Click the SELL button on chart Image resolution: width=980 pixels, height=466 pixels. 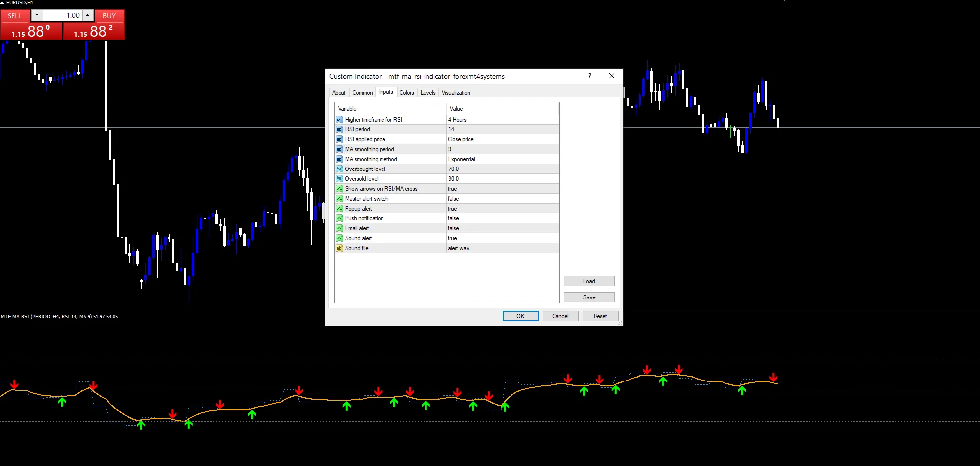15,16
